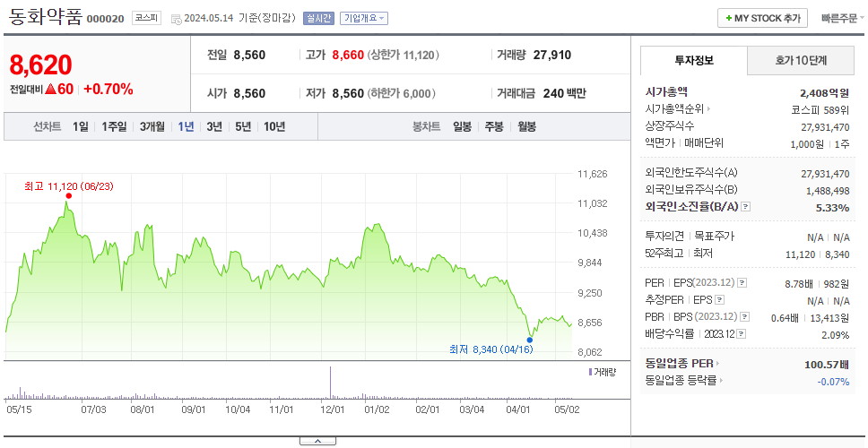868x448 pixels.
Task: Click the 전일 value 8,560
Action: coord(249,55)
